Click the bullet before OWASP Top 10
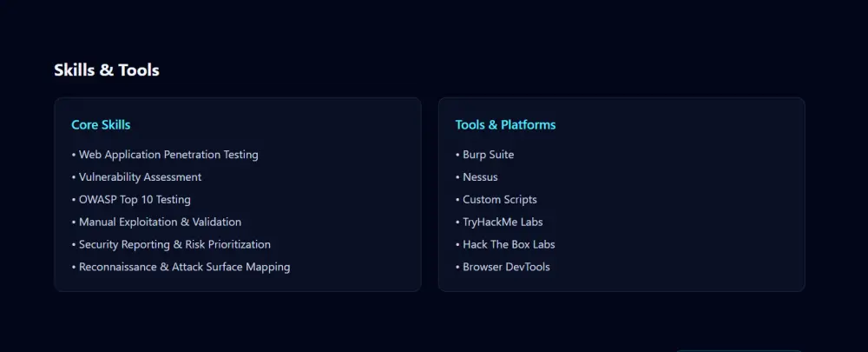 [74, 200]
